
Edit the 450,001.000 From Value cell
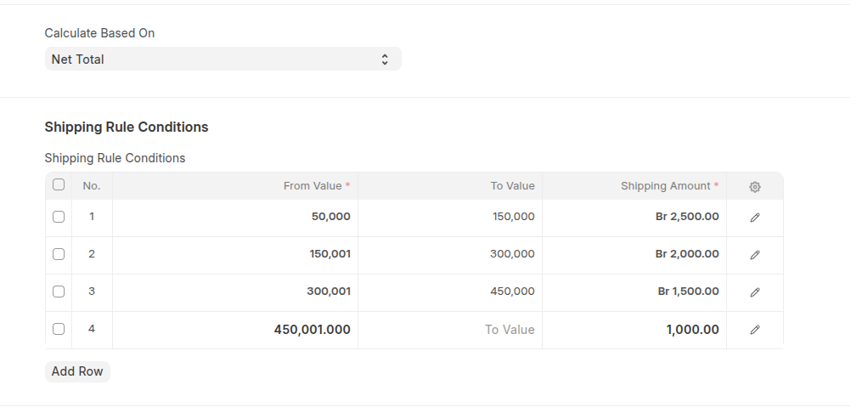[235, 330]
